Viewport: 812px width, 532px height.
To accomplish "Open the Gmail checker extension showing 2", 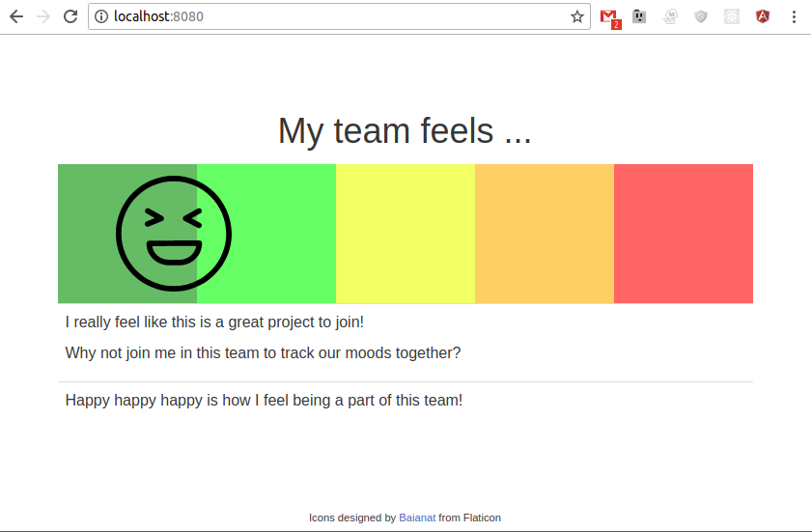I will pyautogui.click(x=610, y=17).
